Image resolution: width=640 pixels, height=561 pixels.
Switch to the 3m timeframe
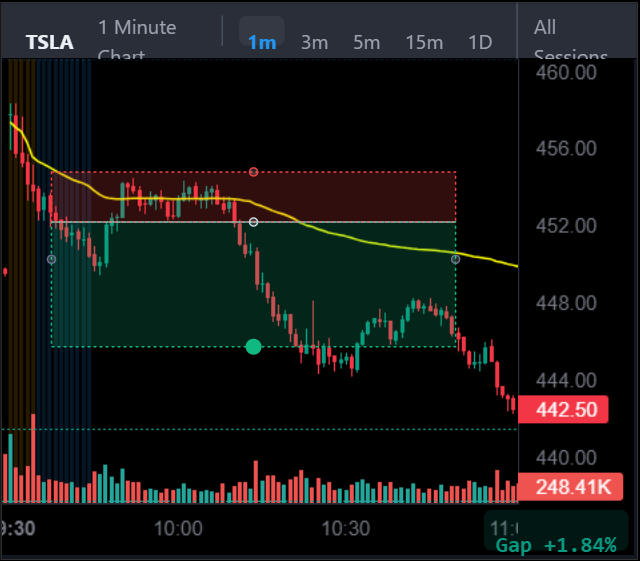point(314,42)
